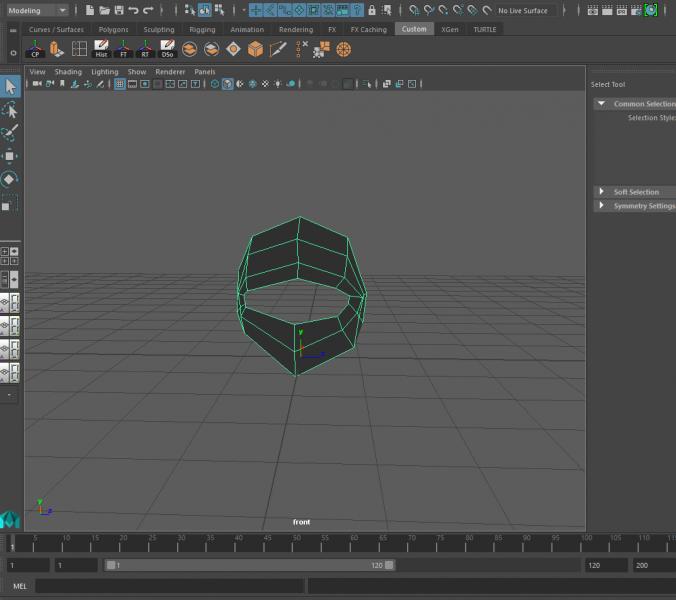Activate the Rotate tool
676x600 pixels.
coord(10,180)
